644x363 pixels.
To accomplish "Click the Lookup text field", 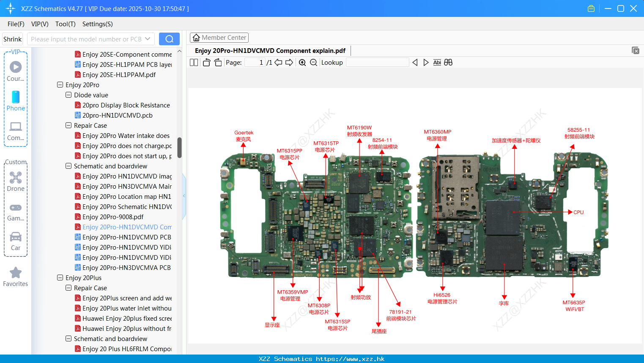I will [377, 63].
